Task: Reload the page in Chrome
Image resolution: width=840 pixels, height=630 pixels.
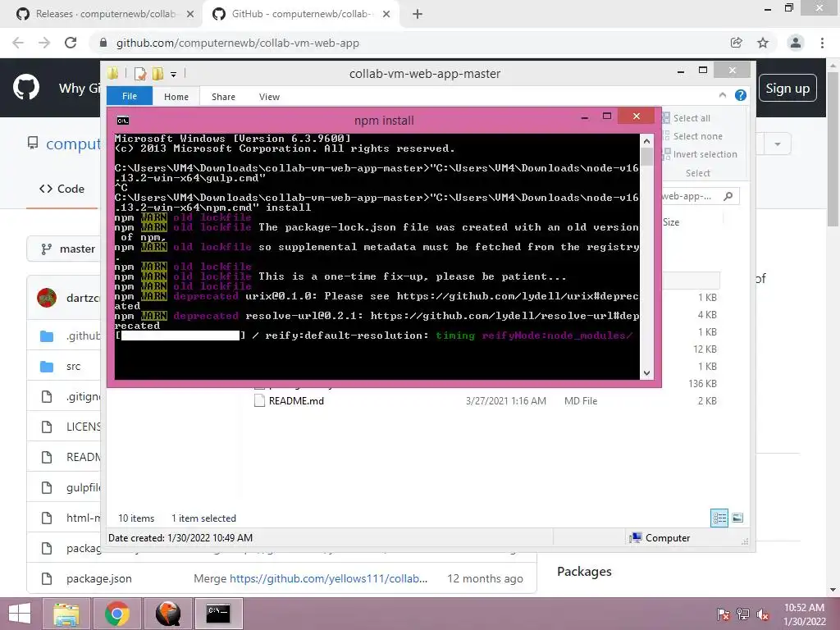Action: pos(71,43)
